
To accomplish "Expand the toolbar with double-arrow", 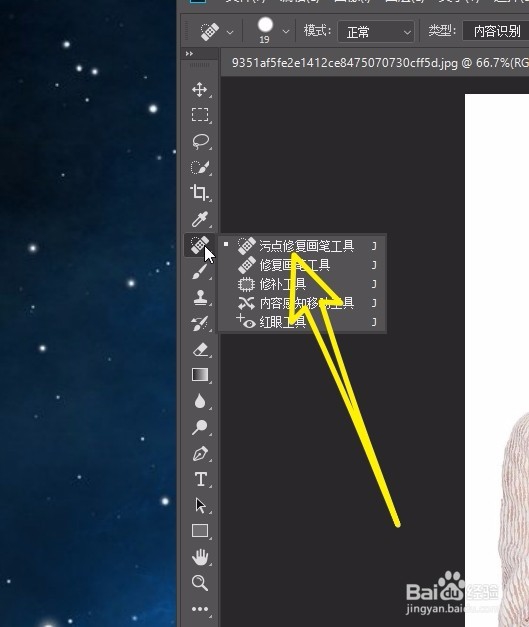I will coord(189,54).
